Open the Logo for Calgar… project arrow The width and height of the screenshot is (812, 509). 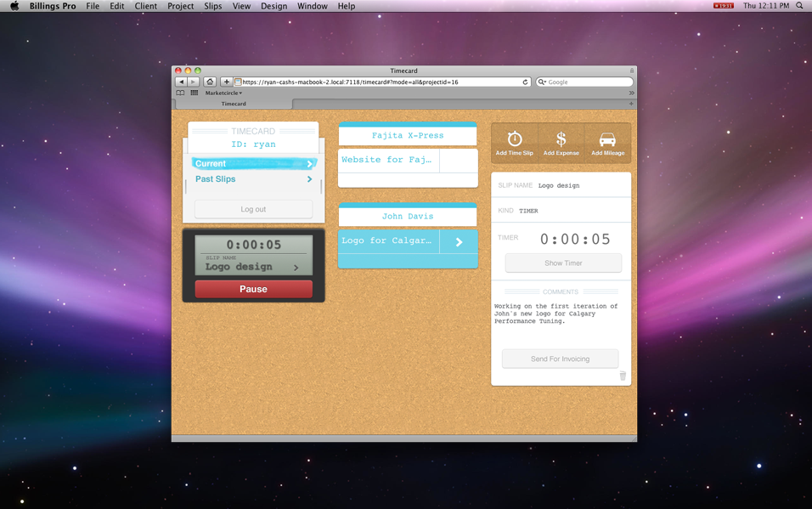tap(459, 241)
